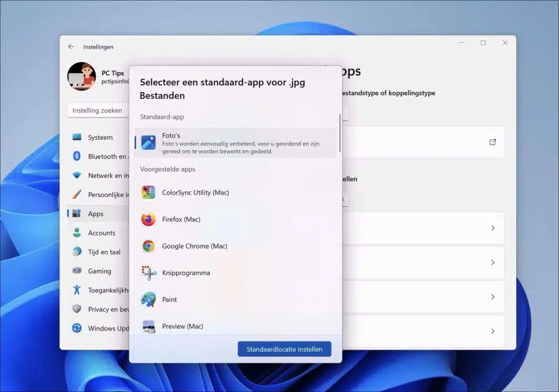Choose Firefox (Mac) from suggested apps
The width and height of the screenshot is (559, 392).
(235, 219)
